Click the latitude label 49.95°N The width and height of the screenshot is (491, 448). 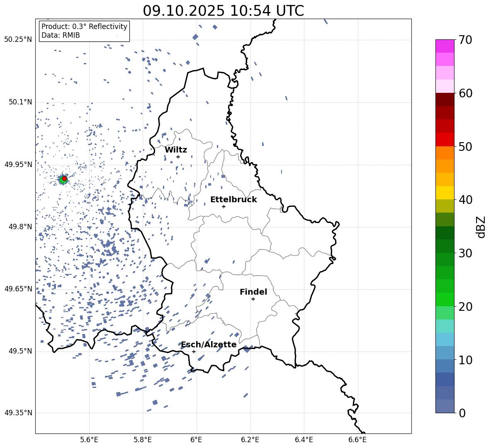pyautogui.click(x=18, y=164)
